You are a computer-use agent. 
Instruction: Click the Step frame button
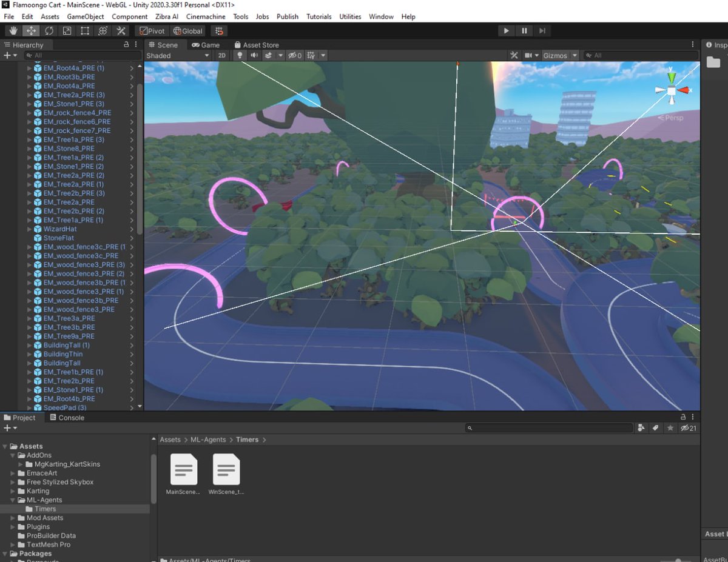tap(542, 31)
